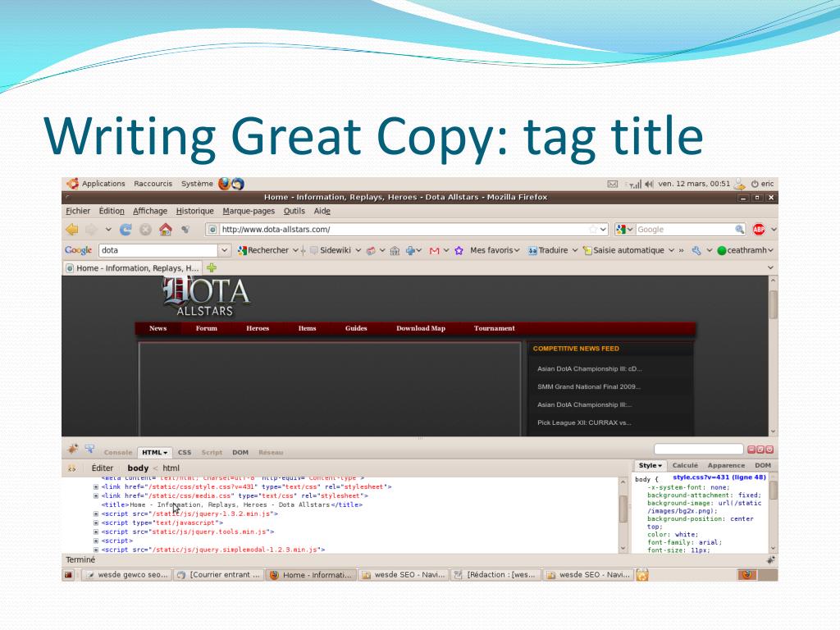The image size is (840, 630).
Task: Select the Apparence tab in side panel
Action: [x=726, y=466]
